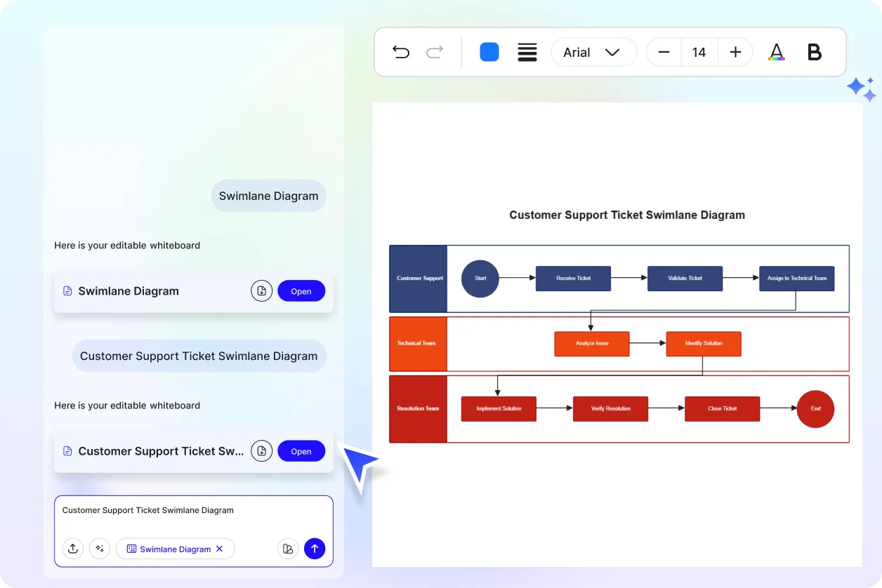Viewport: 882px width, 588px height.
Task: Select the Assign to Technical Team box
Action: [x=797, y=279]
